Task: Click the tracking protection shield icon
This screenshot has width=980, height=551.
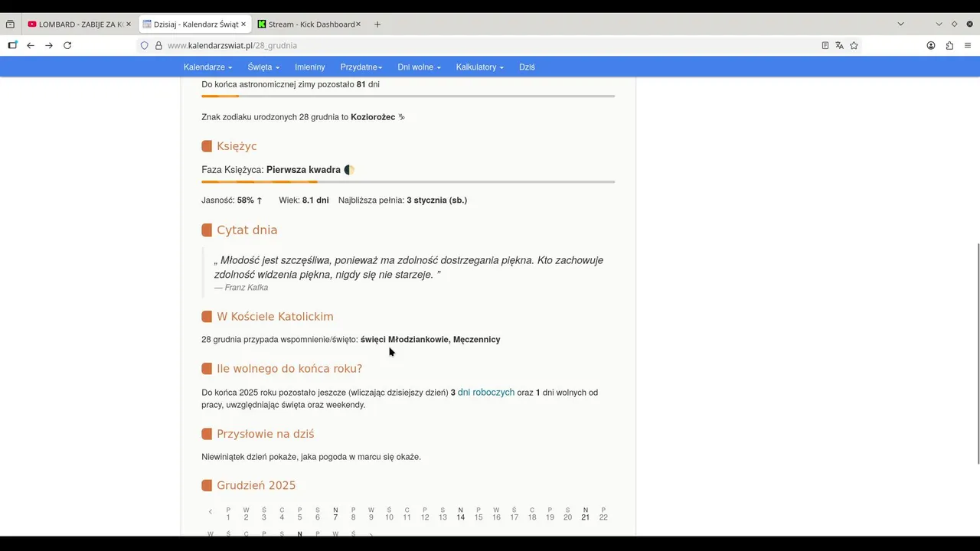Action: (144, 45)
